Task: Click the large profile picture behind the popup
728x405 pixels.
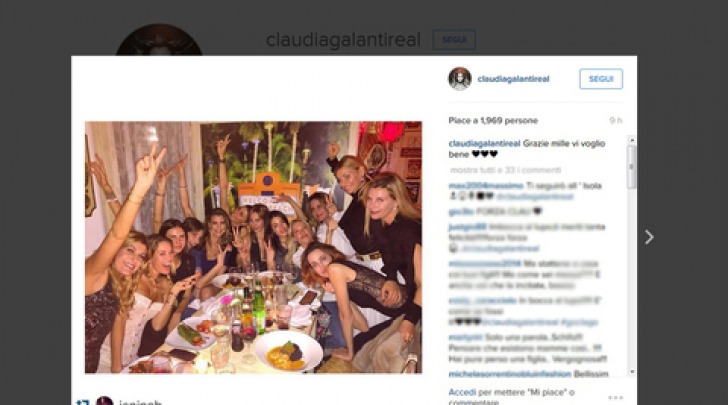Action: (159, 40)
